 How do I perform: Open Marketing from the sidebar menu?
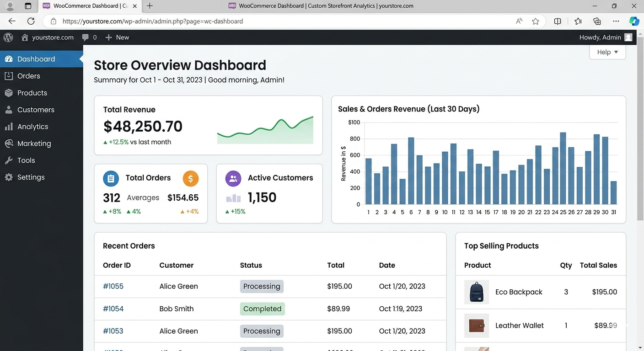click(34, 144)
